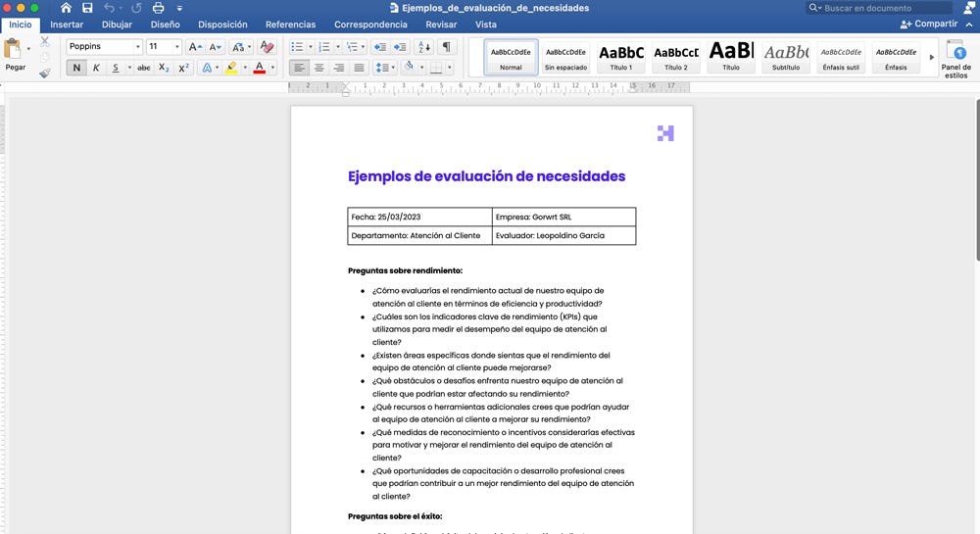Click the Compartir button
This screenshot has width=980, height=534.
tap(928, 24)
